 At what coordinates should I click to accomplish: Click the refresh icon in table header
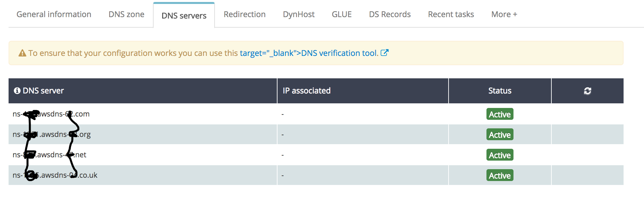point(587,91)
